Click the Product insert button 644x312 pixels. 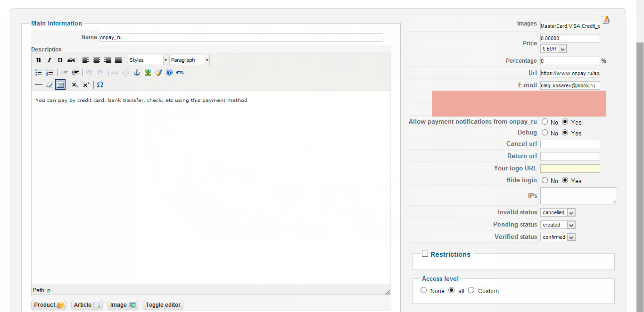[49, 305]
